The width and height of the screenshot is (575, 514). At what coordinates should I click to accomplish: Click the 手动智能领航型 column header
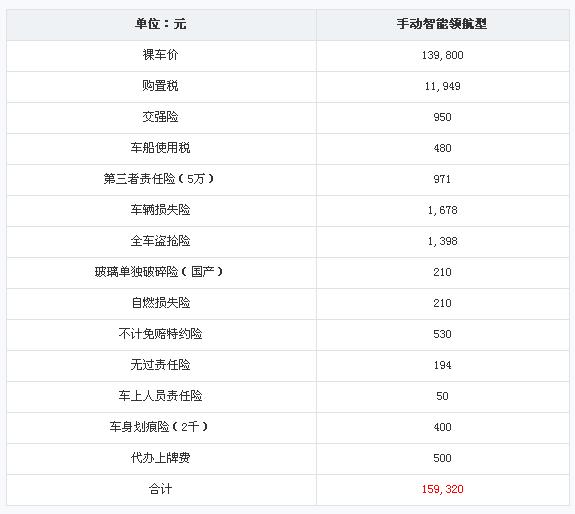(x=442, y=24)
